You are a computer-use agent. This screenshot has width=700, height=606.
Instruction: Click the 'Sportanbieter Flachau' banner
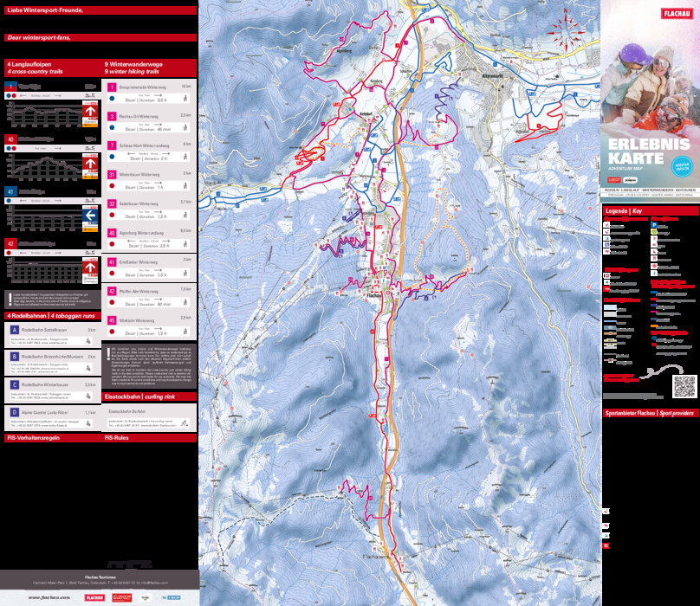click(x=650, y=414)
